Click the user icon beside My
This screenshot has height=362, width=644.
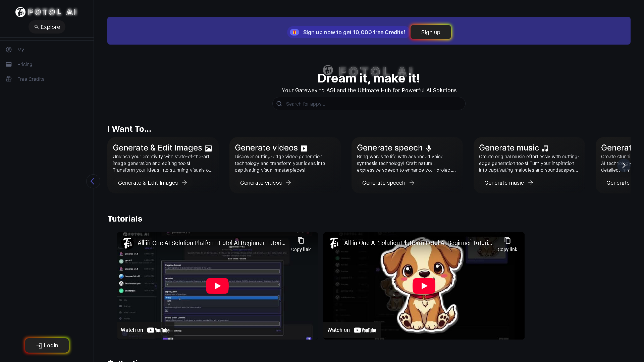(x=8, y=49)
